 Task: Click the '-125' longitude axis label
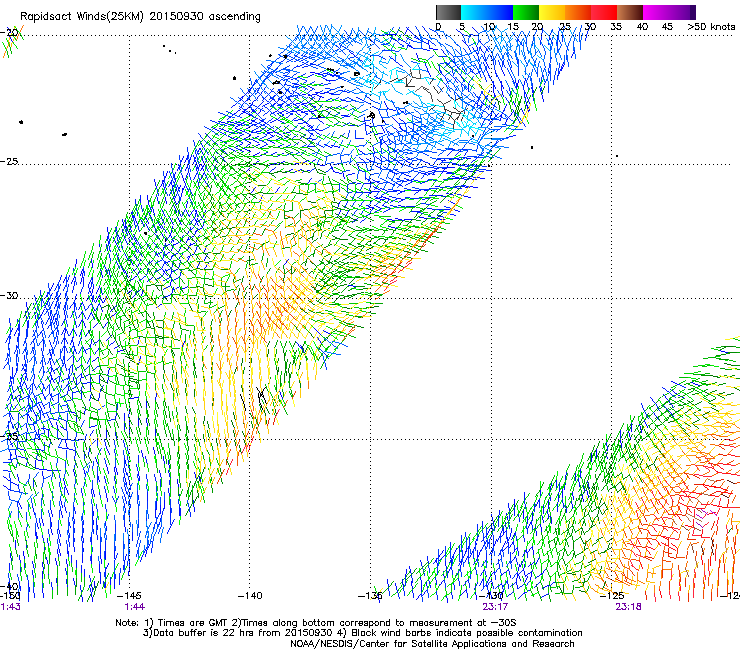click(x=612, y=596)
